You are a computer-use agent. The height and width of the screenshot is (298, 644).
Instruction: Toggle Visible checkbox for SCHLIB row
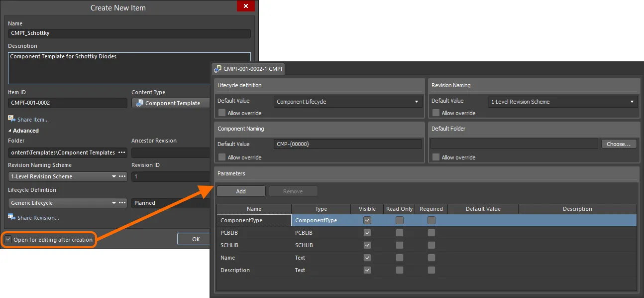click(x=367, y=245)
